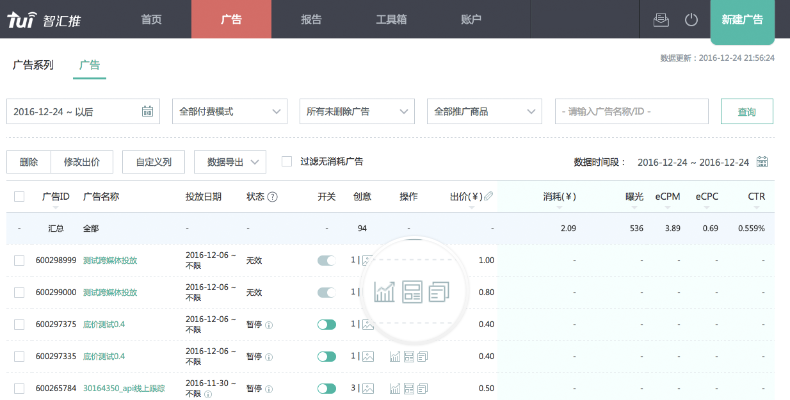Check the box for ad 600298999
The width and height of the screenshot is (790, 400).
coord(19,260)
